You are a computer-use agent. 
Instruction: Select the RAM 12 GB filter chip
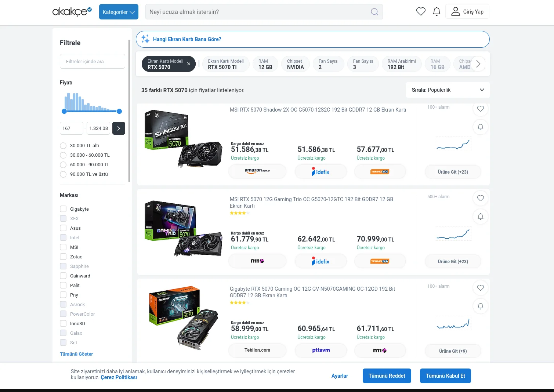click(x=265, y=64)
